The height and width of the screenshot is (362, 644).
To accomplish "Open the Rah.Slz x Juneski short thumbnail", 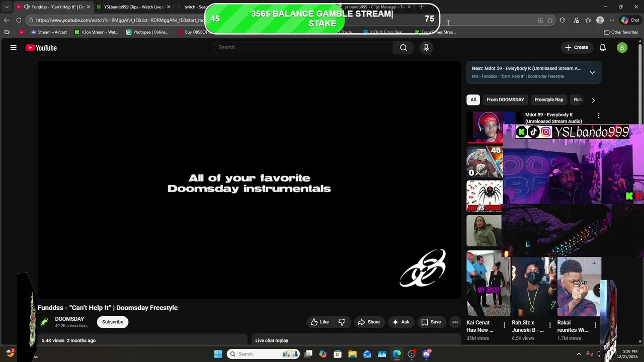I will [x=534, y=287].
